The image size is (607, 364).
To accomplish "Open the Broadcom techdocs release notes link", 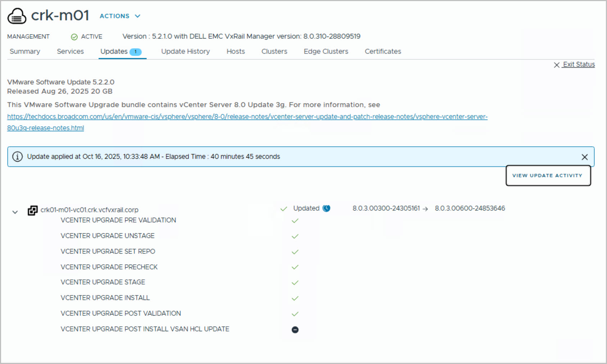I will [x=247, y=117].
